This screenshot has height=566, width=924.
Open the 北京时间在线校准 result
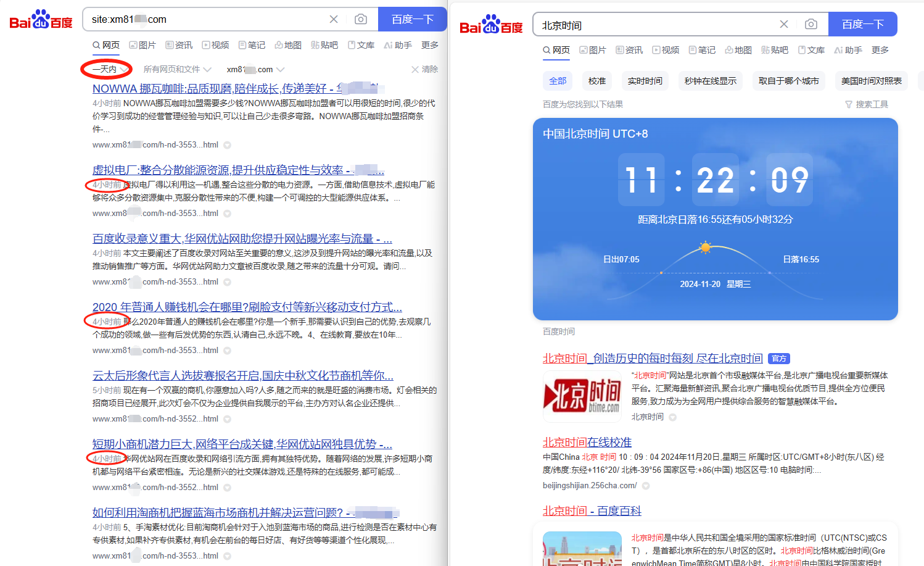[587, 443]
